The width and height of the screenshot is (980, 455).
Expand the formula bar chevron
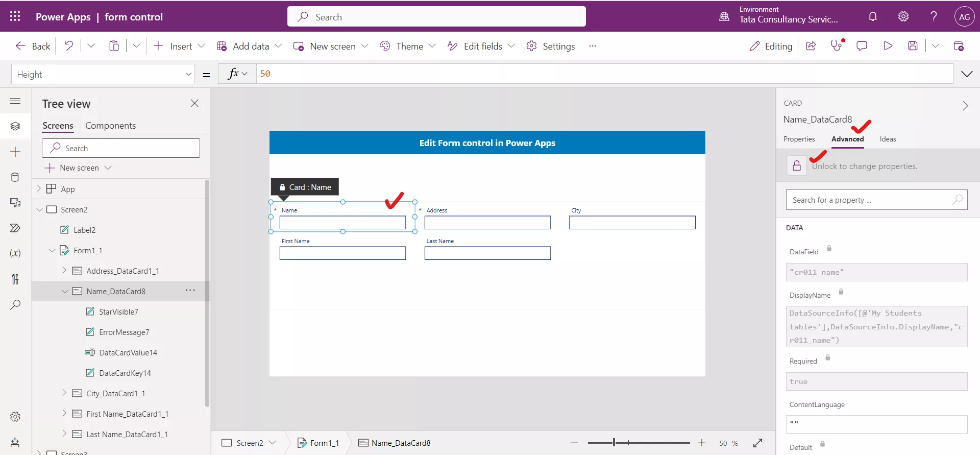[x=967, y=74]
